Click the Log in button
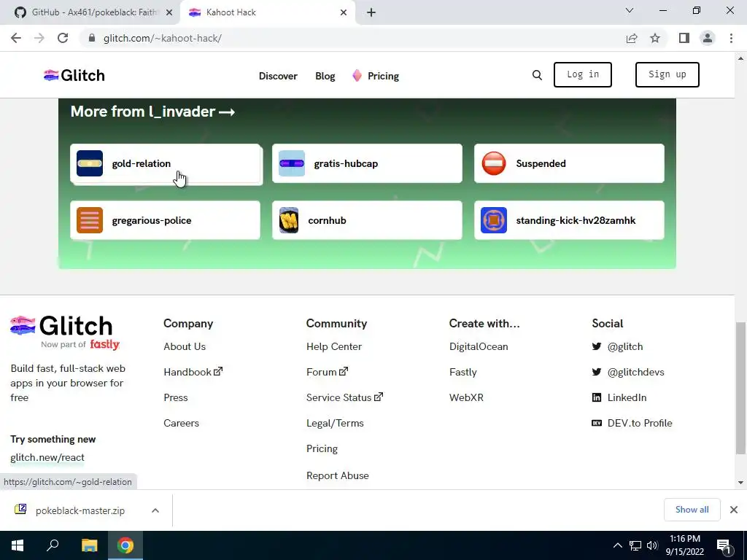 pyautogui.click(x=583, y=75)
